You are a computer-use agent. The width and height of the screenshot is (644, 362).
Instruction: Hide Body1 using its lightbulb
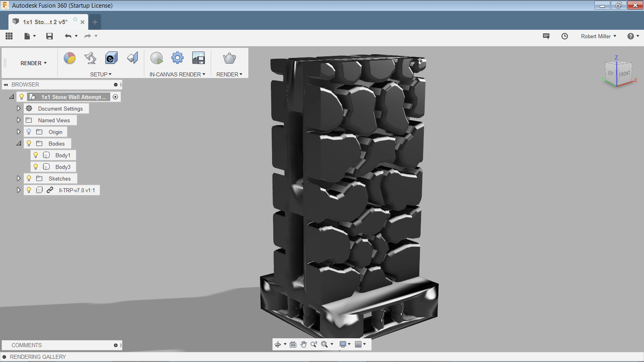36,155
